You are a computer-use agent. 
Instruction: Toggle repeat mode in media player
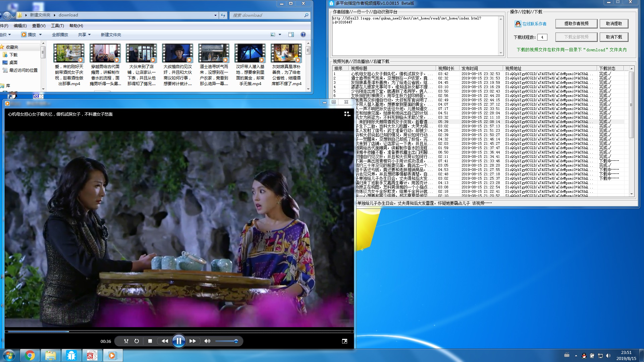point(137,341)
